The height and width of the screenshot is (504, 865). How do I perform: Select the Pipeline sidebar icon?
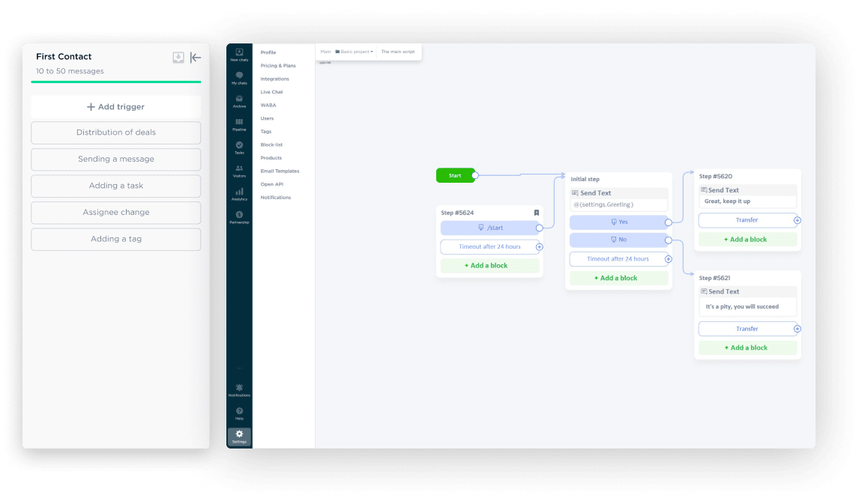click(x=239, y=122)
